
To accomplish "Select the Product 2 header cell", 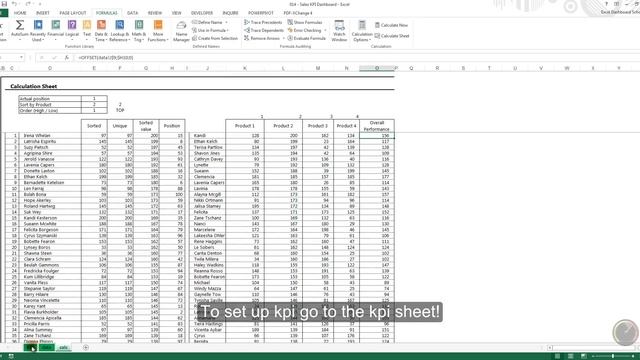I will click(x=283, y=126).
